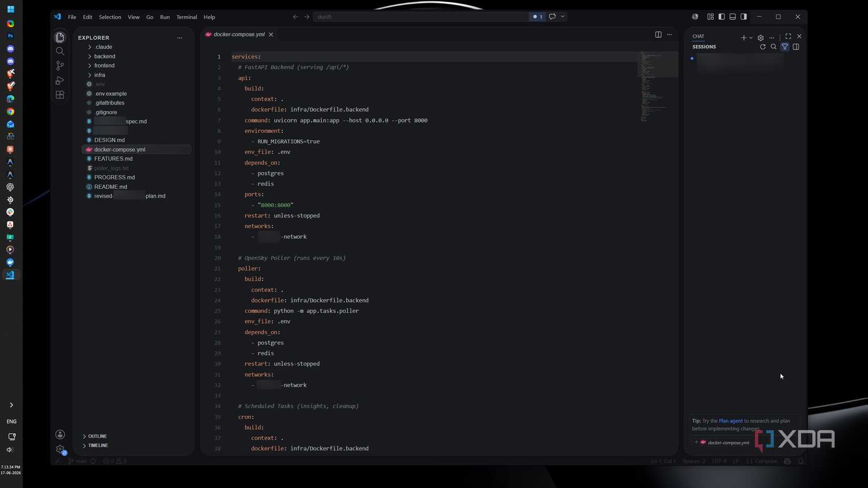Split the editor right
The height and width of the screenshot is (488, 868).
(x=658, y=35)
